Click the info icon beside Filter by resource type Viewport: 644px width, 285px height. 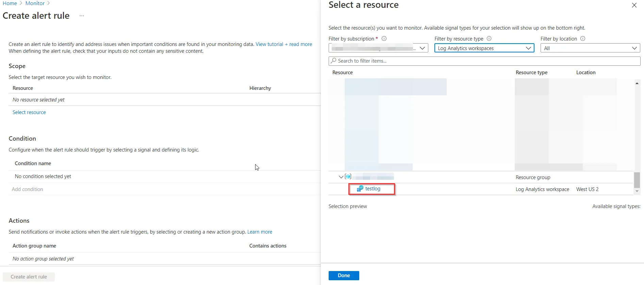(x=489, y=39)
